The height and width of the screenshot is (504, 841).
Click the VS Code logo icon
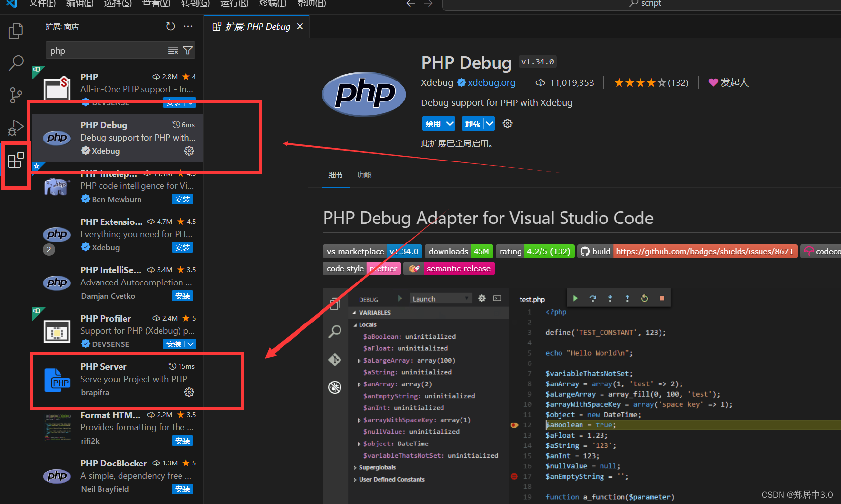click(12, 3)
